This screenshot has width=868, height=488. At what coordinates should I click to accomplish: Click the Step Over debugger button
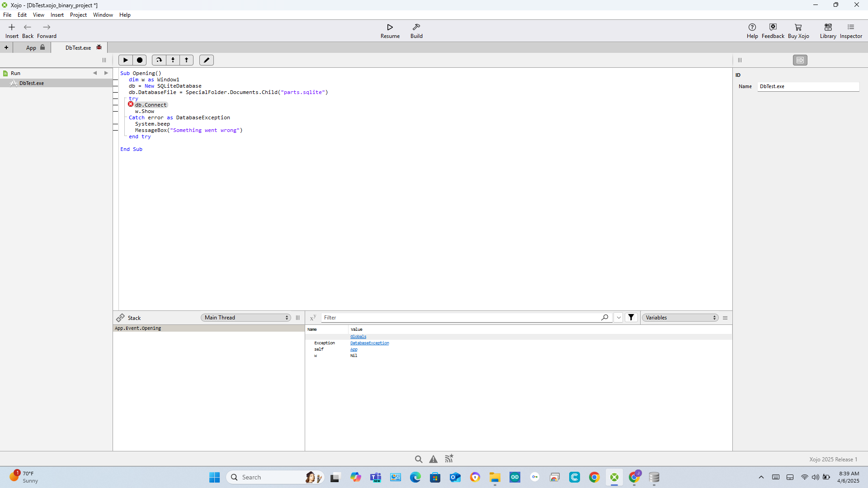pos(159,60)
